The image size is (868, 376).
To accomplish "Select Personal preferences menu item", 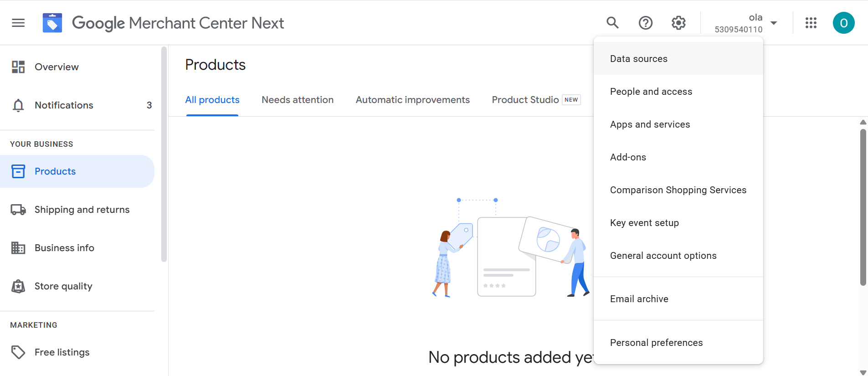I will (x=678, y=343).
